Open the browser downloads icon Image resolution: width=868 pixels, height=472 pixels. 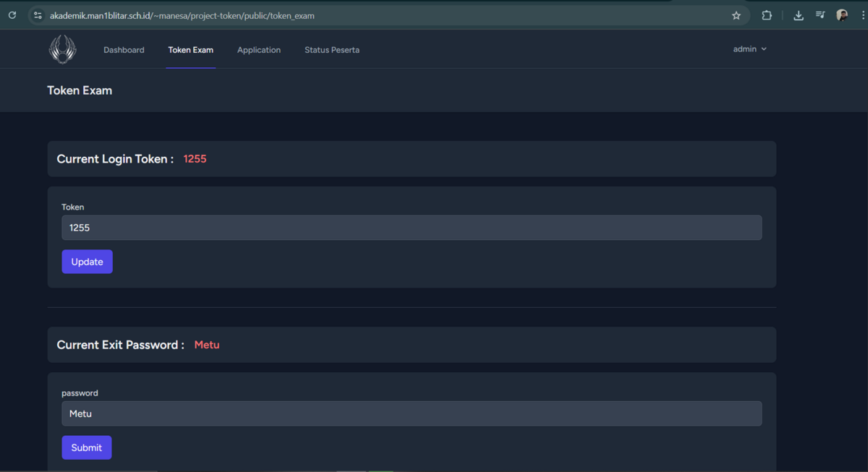799,15
